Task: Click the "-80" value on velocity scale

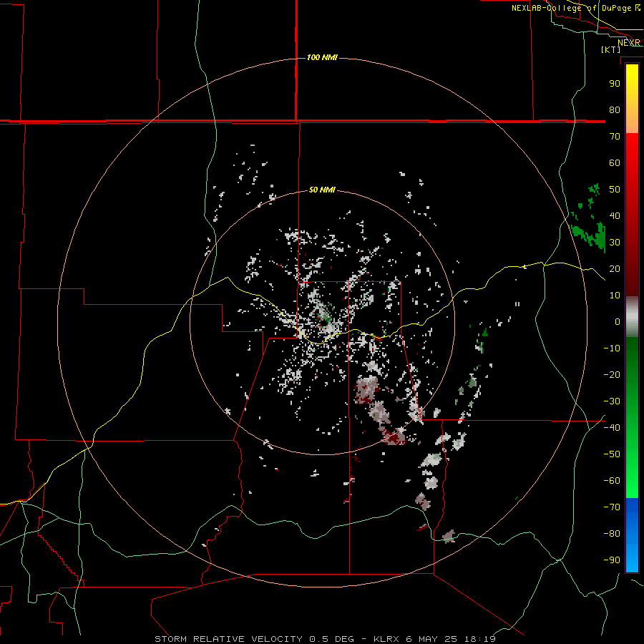Action: tap(612, 534)
